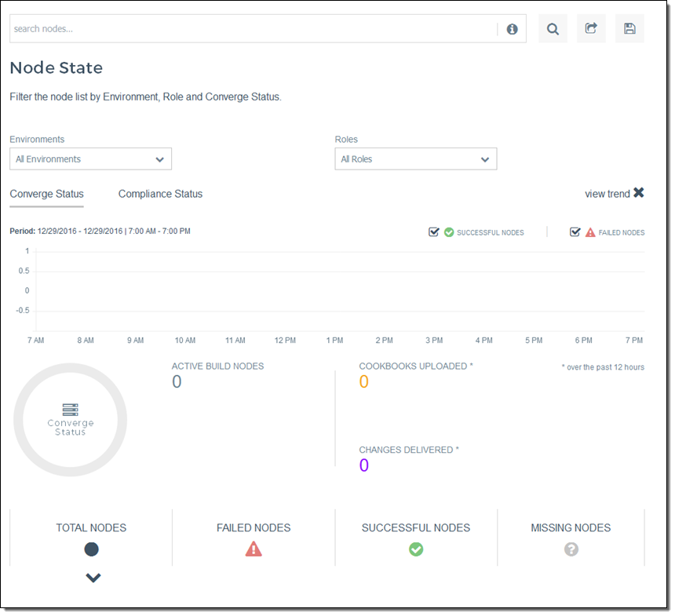675x616 pixels.
Task: Close the view trend chart
Action: 638,193
